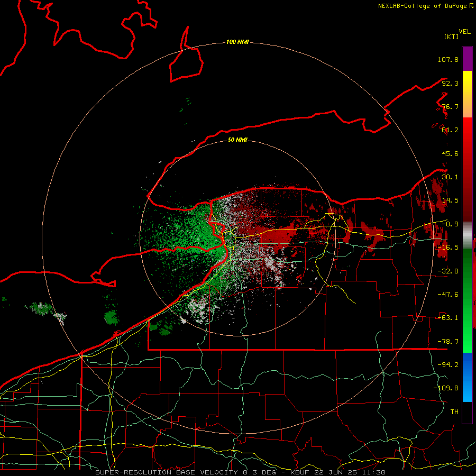Click the 14.5 velocity scale value
This screenshot has height=476, width=476.
(450, 200)
